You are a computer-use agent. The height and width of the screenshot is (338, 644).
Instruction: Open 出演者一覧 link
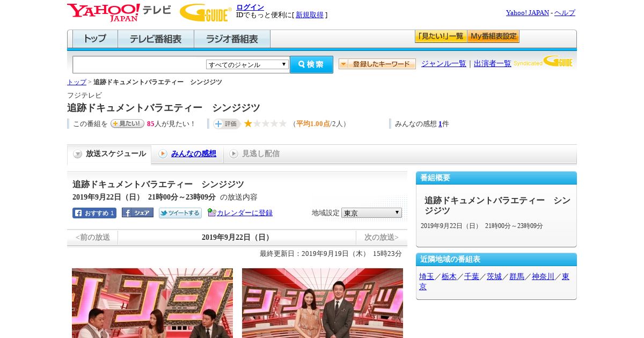coord(493,64)
